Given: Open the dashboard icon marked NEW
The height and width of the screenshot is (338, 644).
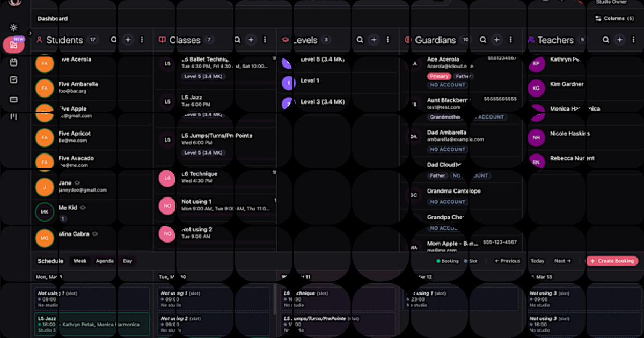Looking at the screenshot, I should click(13, 45).
